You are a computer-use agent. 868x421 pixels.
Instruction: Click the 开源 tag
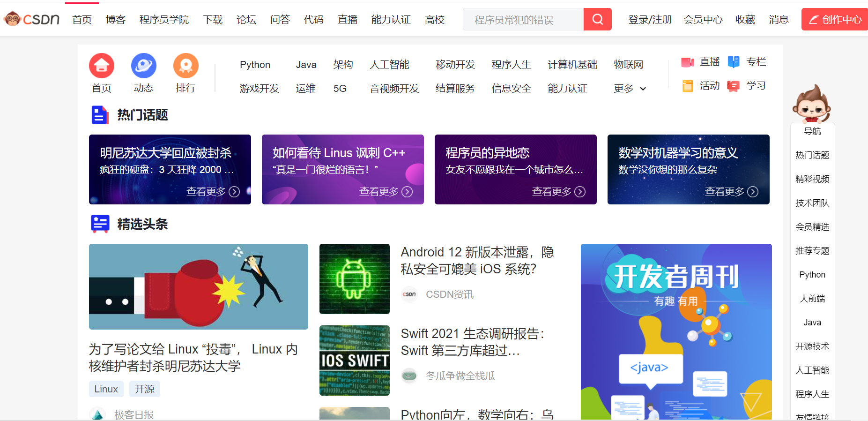coord(145,389)
